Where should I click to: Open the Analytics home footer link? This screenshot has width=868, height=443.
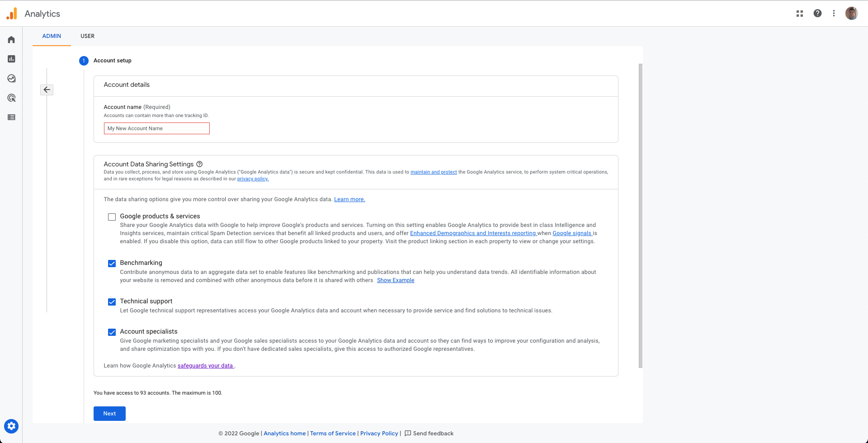[x=285, y=434]
